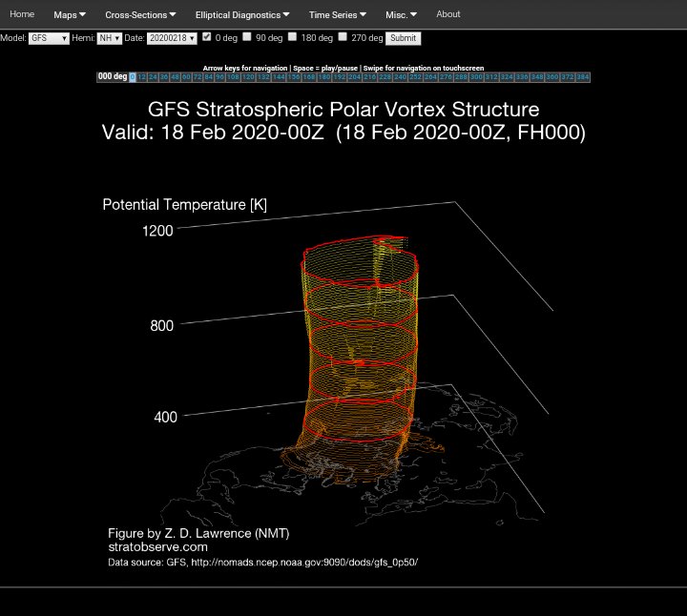Jump to forecast hour 12 in timeline
The height and width of the screenshot is (616, 687).
pyautogui.click(x=141, y=76)
